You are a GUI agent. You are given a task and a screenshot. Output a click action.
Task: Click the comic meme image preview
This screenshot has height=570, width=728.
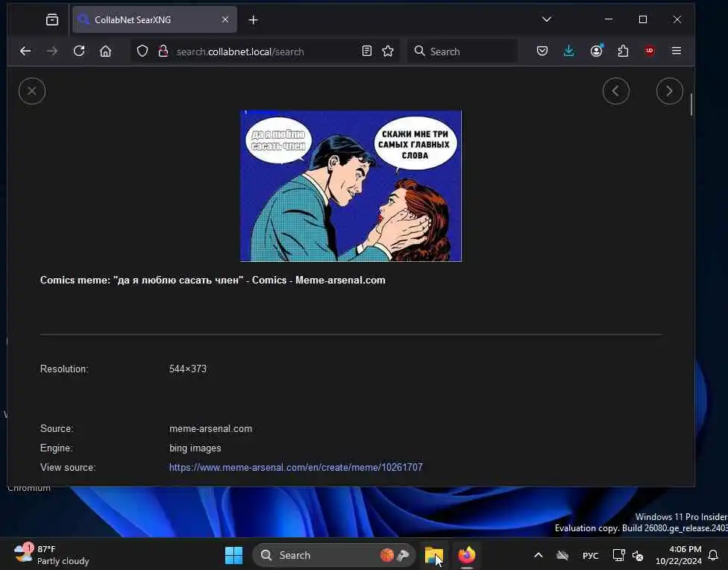(x=351, y=186)
